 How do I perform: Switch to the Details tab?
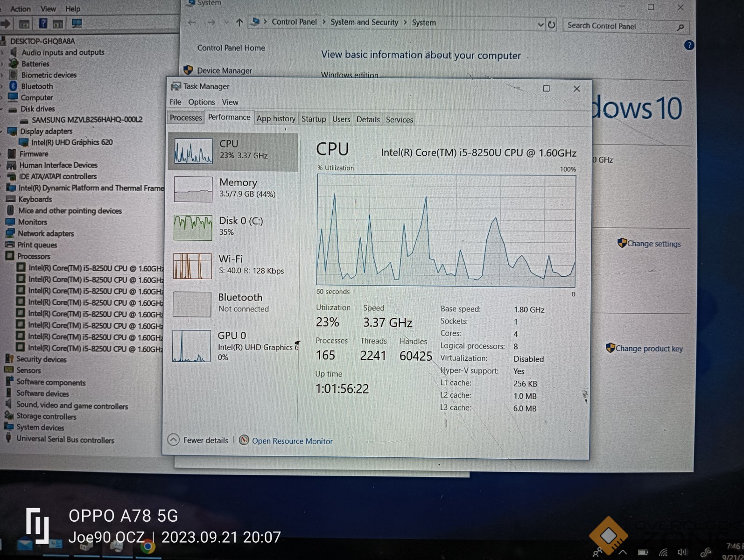pyautogui.click(x=368, y=119)
